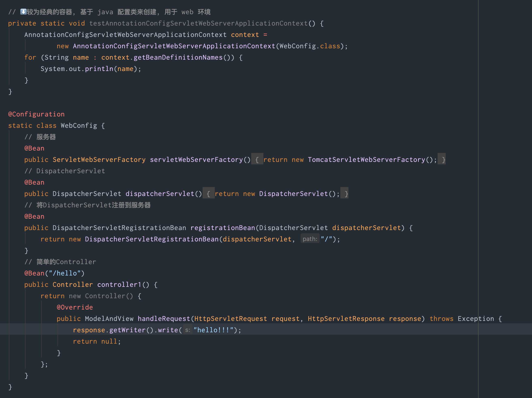Click the registrationBean method name
The width and height of the screenshot is (532, 398).
tap(222, 228)
